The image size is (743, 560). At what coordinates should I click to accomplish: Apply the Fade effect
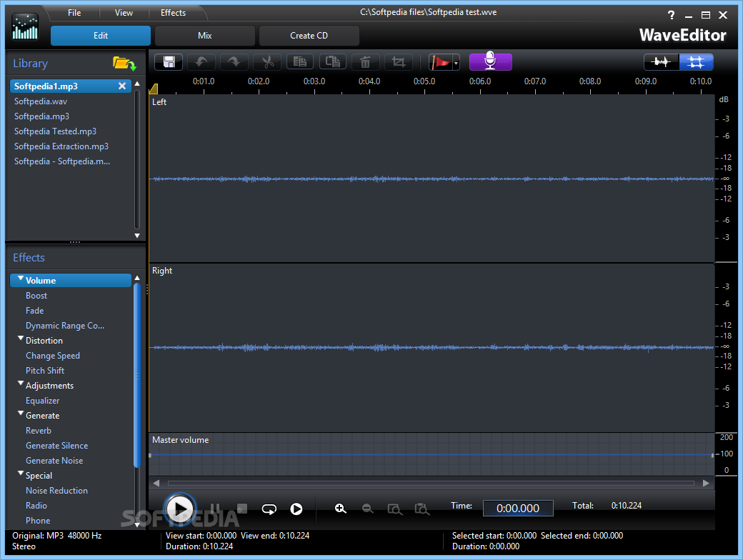pos(34,311)
